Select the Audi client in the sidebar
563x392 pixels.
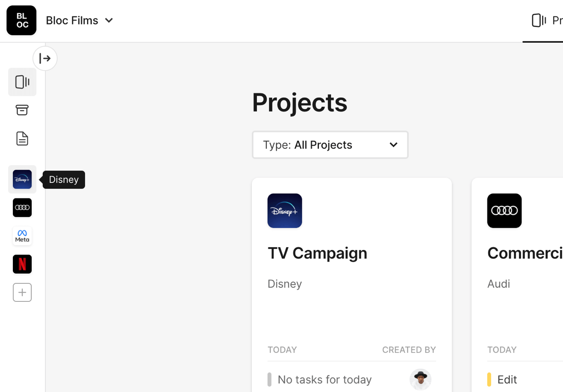[x=22, y=208]
